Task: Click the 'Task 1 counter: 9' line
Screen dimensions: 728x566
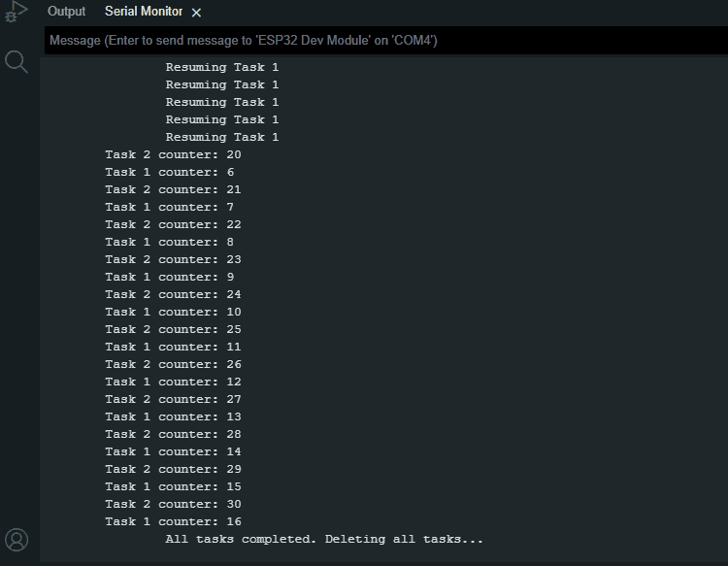Action: coord(170,278)
